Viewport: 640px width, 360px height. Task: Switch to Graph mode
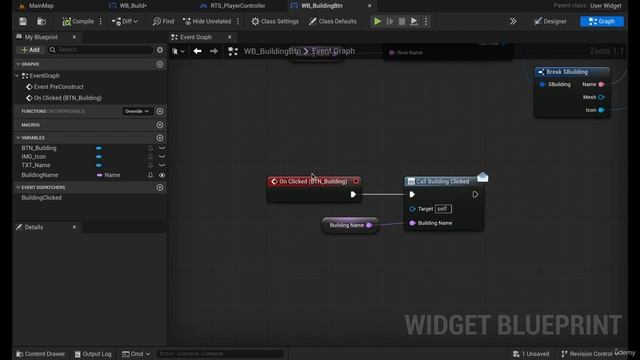pos(602,21)
